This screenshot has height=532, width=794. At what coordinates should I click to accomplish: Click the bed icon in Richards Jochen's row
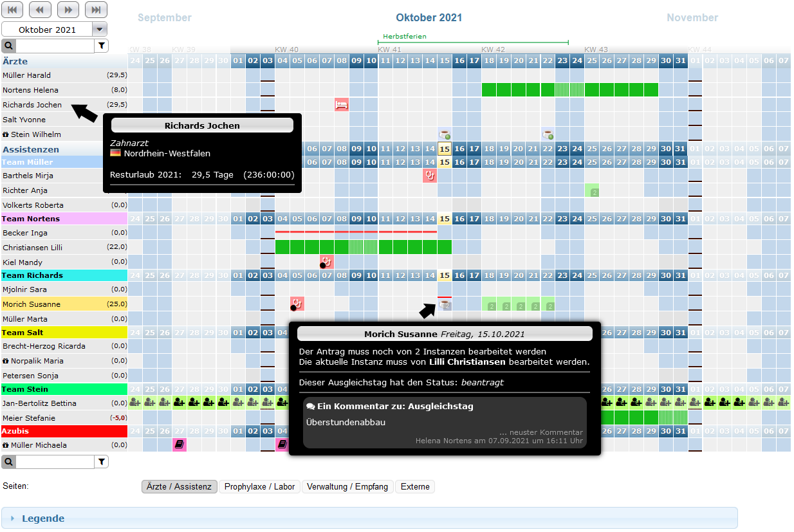342,105
